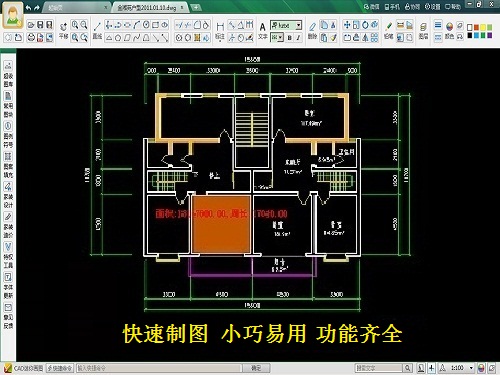Select the pencil (铅笔) tool

pyautogui.click(x=388, y=30)
